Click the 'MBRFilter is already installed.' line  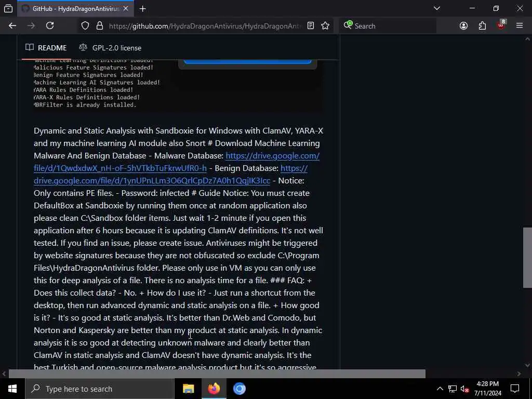[85, 105]
